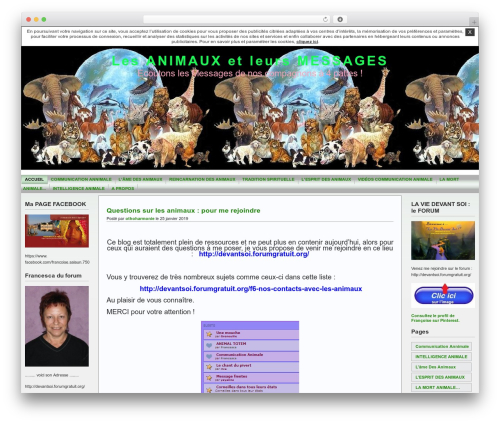
Task: Open the f6-nos-contacts-avec-les-animaux forum link
Action: pos(251,289)
